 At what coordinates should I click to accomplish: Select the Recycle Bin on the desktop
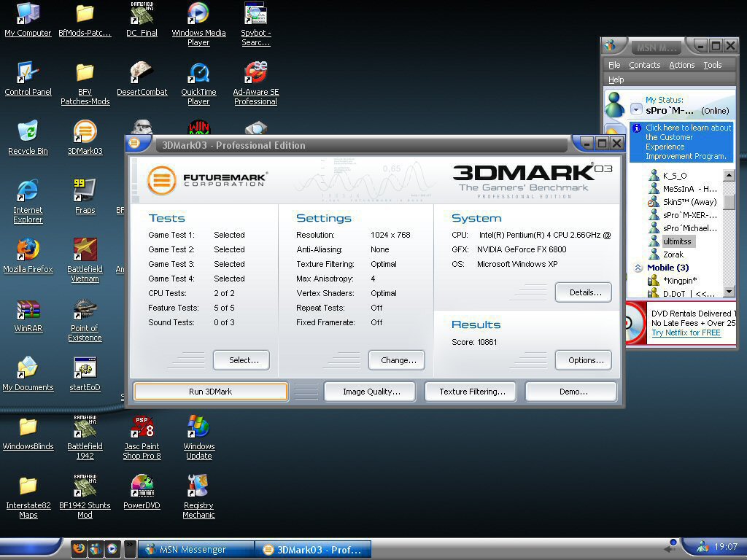(28, 139)
